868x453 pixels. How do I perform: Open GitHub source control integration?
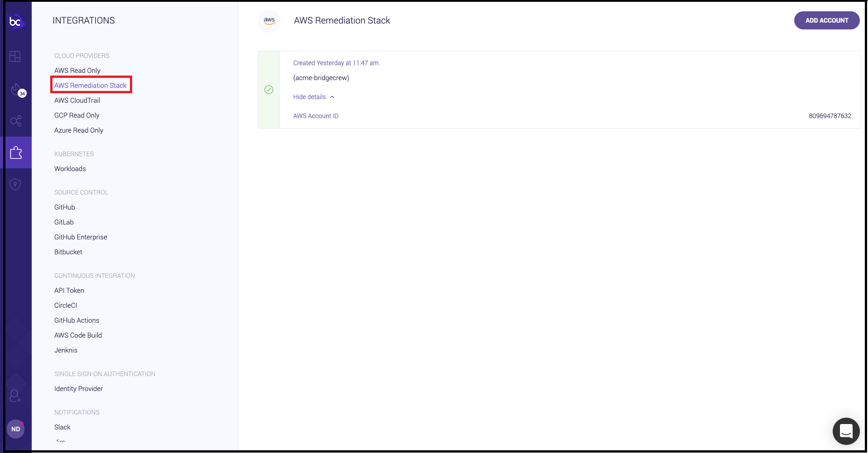(x=65, y=207)
